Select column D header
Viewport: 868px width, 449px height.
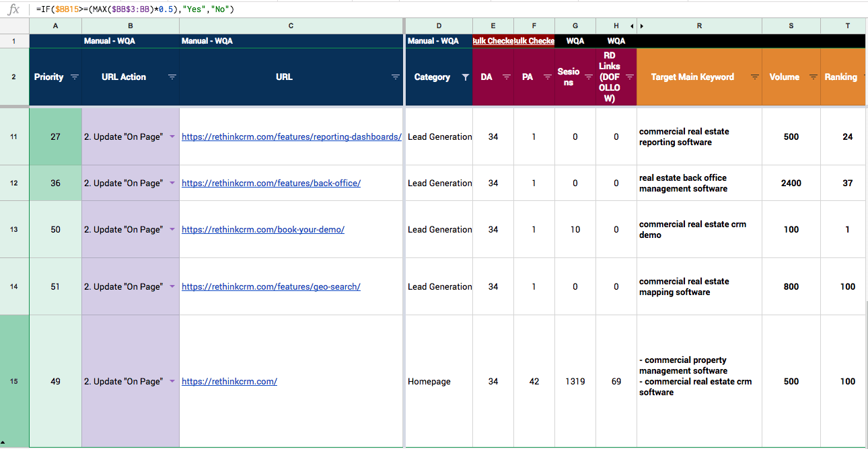(439, 26)
